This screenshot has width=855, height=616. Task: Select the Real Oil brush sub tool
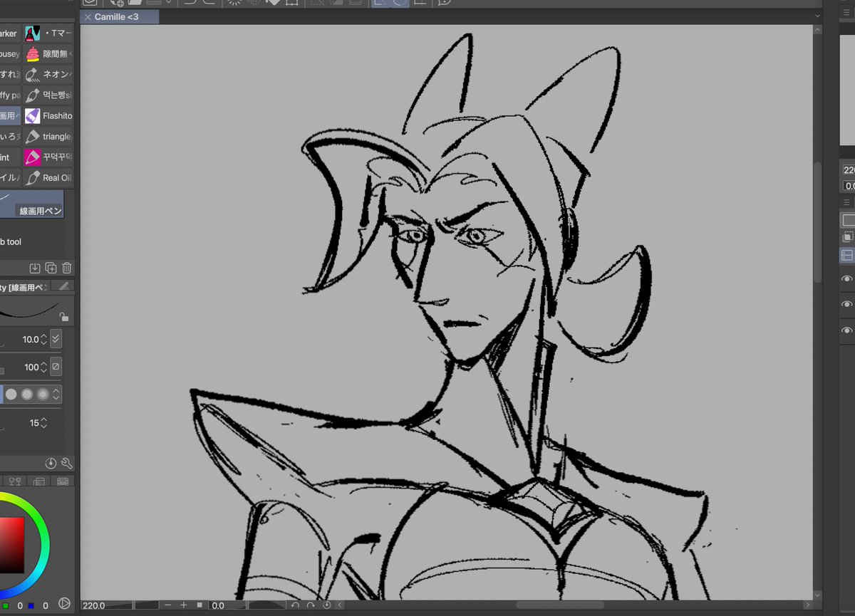[x=48, y=178]
